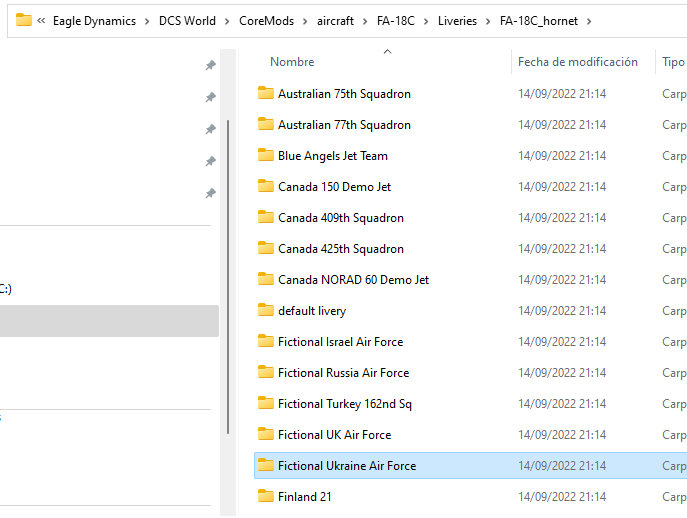Click the Canada 409th Squadron folder icon

(266, 217)
